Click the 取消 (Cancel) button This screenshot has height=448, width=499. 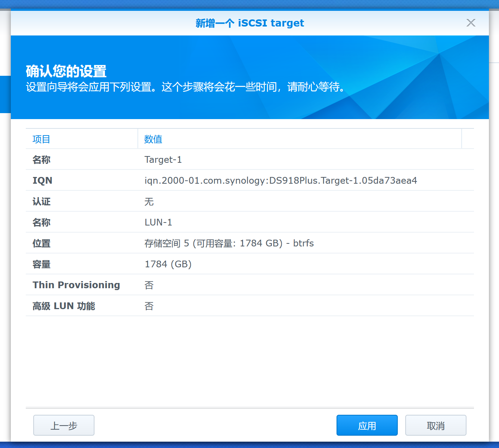point(436,425)
